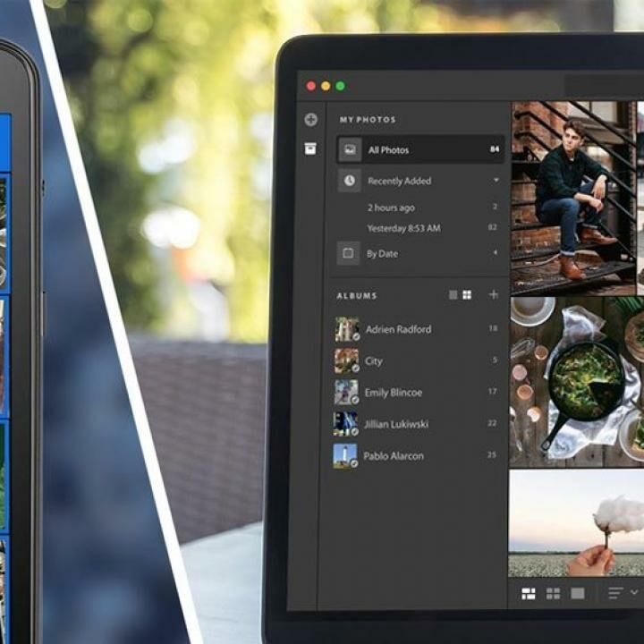This screenshot has width=644, height=644.
Task: Click the green fullscreen window button
Action: pos(340,86)
